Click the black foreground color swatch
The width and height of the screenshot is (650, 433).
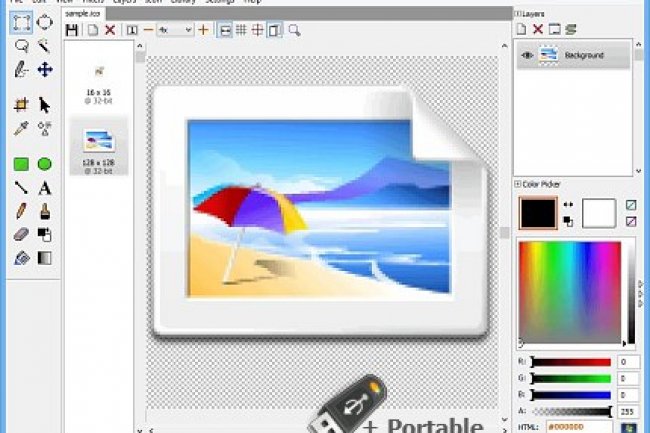(x=538, y=212)
